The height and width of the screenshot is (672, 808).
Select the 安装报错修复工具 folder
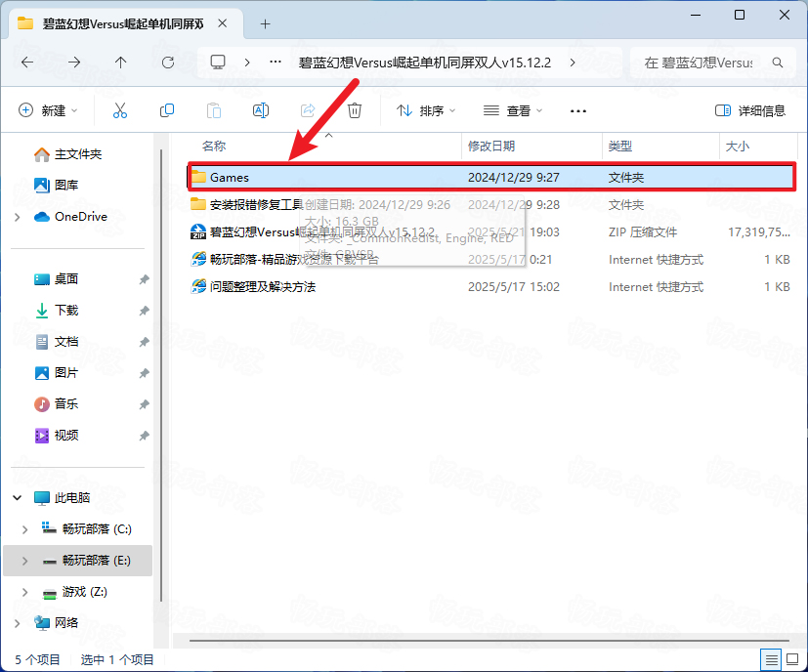click(x=491, y=204)
